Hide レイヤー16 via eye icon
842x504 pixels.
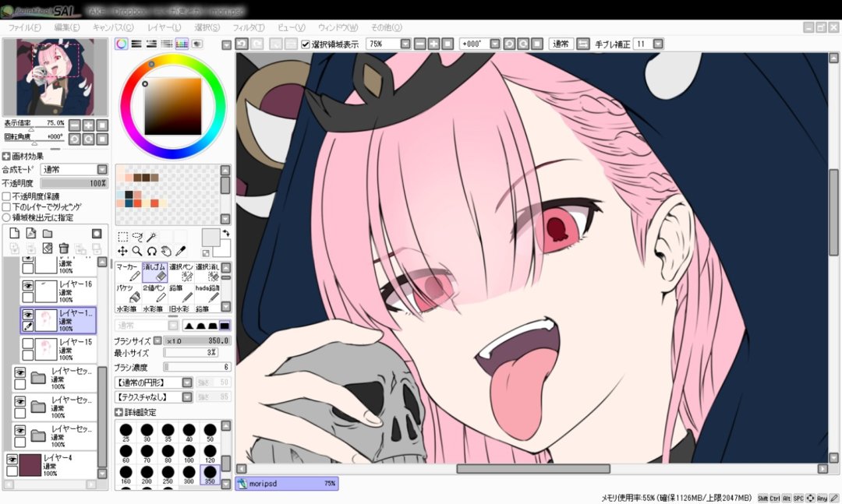[28, 285]
